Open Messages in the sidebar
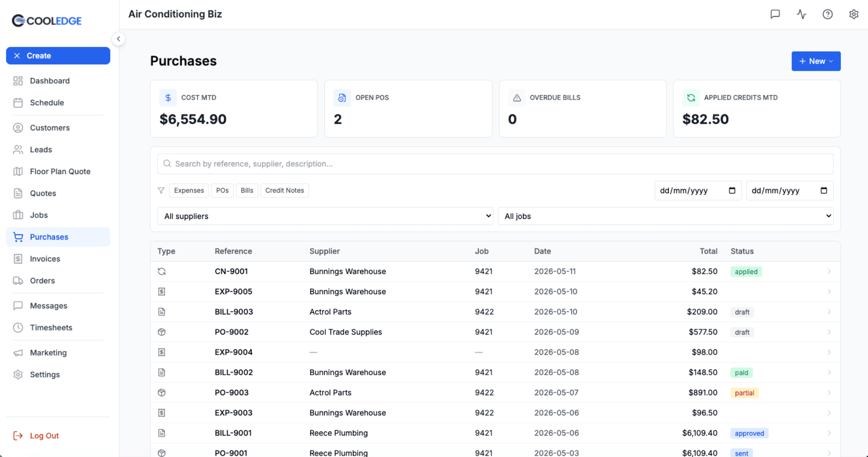Viewport: 868px width, 457px height. pyautogui.click(x=58, y=306)
